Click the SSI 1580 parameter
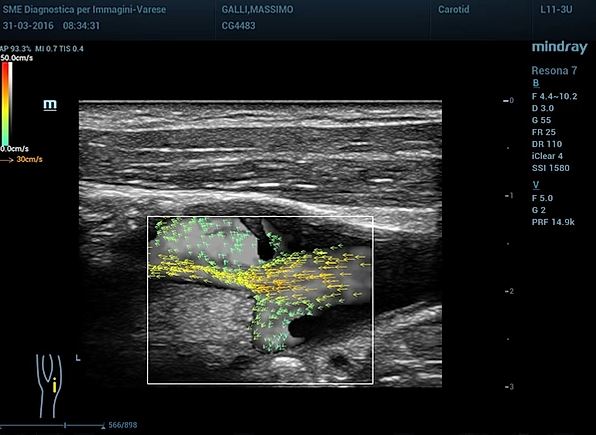The height and width of the screenshot is (435, 596). point(550,168)
